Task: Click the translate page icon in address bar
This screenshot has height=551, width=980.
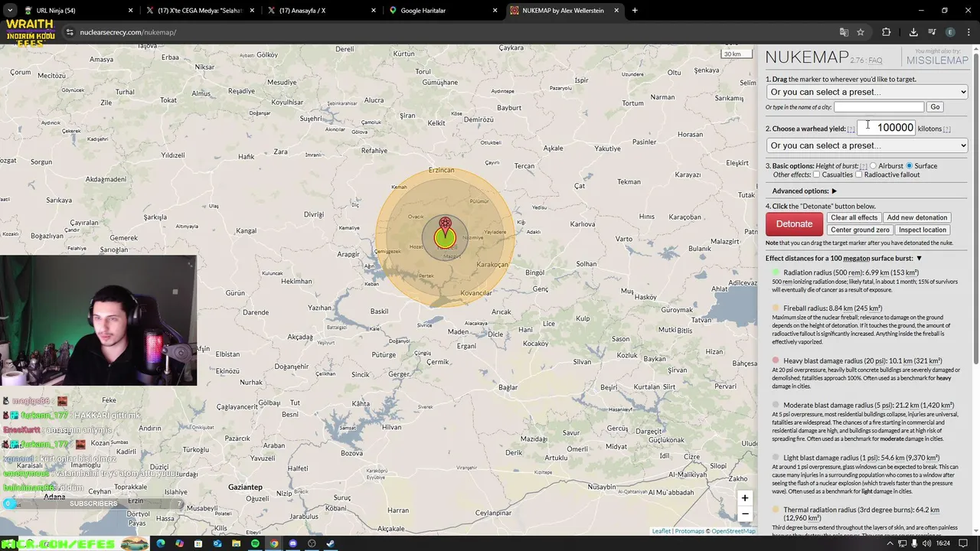Action: (x=844, y=32)
